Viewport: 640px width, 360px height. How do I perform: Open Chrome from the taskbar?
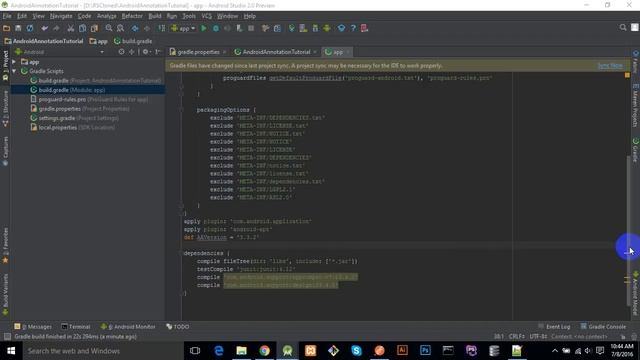point(264,351)
